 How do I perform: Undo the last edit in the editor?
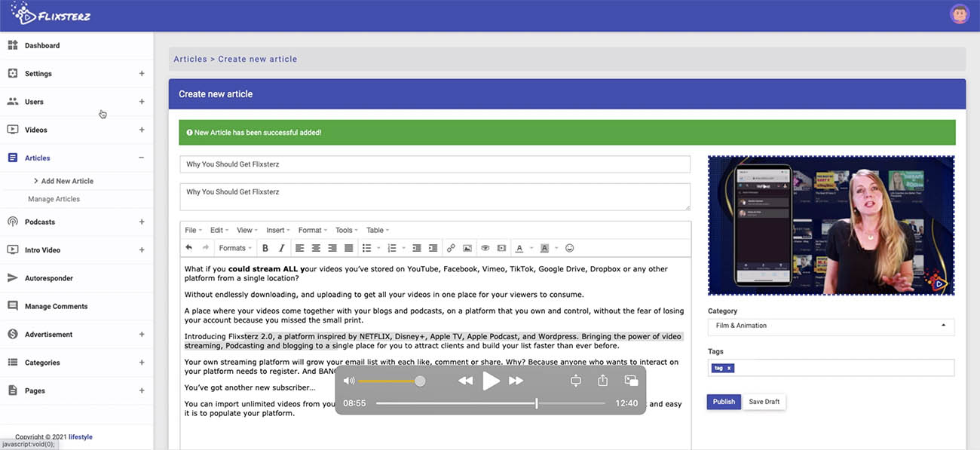tap(188, 248)
